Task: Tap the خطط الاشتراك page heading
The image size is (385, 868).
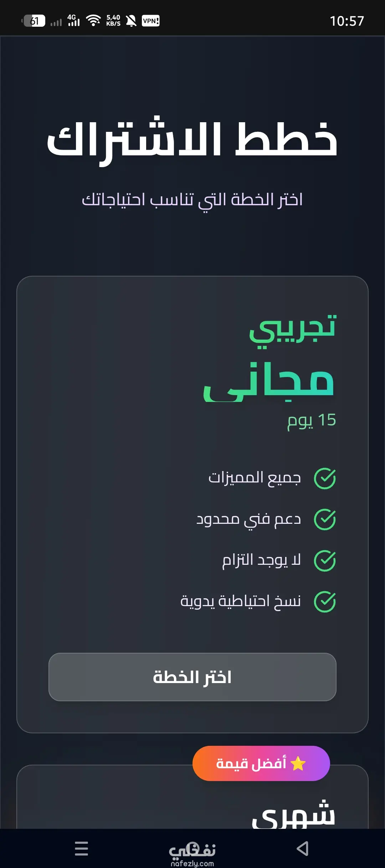Action: (x=192, y=140)
